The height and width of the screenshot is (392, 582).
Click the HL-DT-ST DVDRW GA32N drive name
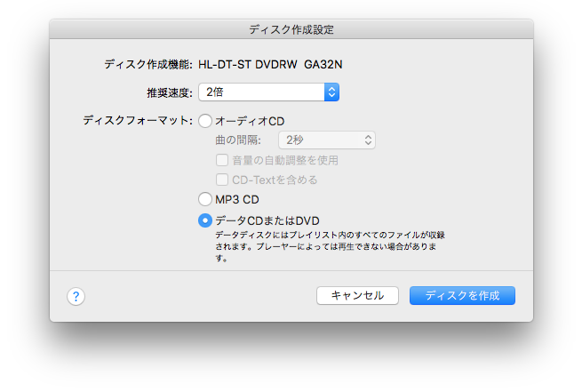point(271,64)
